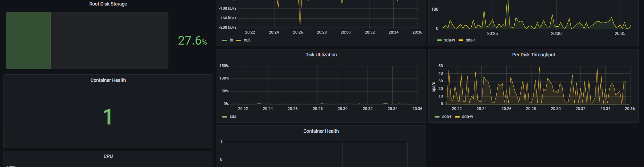Screen dimensions: 644x167
Task: Click the yellow color swatch beside "out"
Action: coord(239,40)
